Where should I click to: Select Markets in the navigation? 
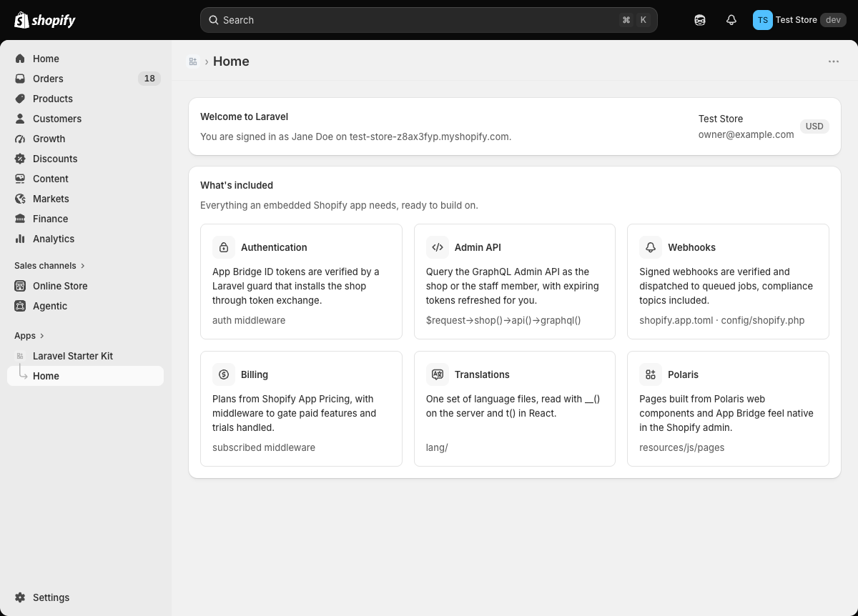(86, 199)
